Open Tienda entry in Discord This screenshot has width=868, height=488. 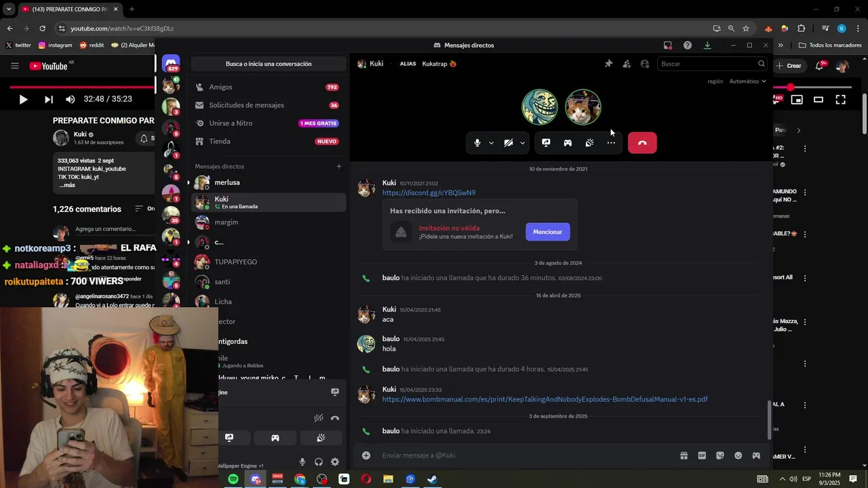click(269, 141)
